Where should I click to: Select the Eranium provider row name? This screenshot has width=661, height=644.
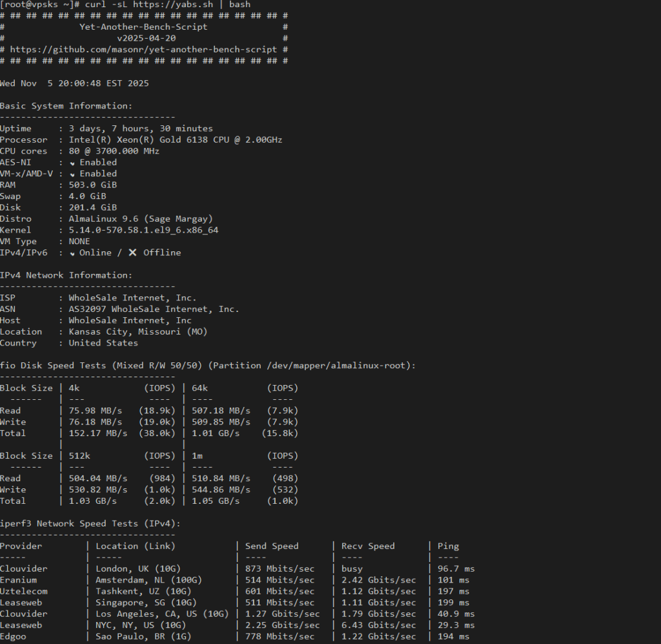click(x=18, y=580)
